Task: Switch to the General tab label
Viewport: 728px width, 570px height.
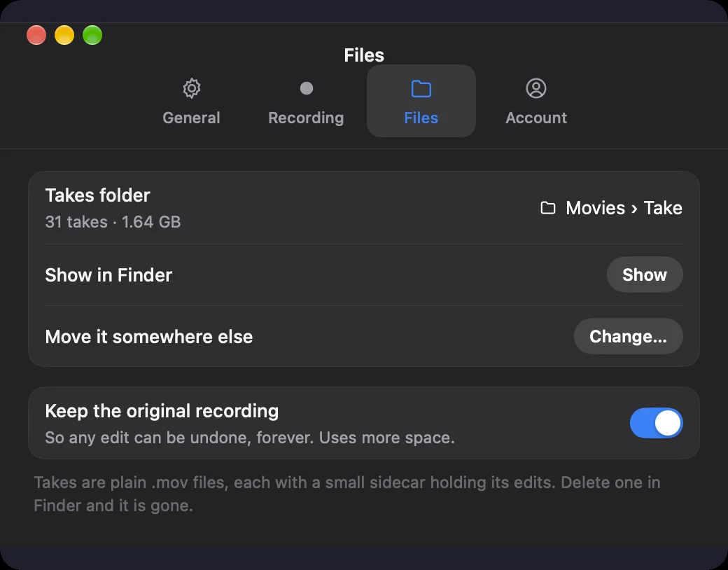Action: coord(191,118)
